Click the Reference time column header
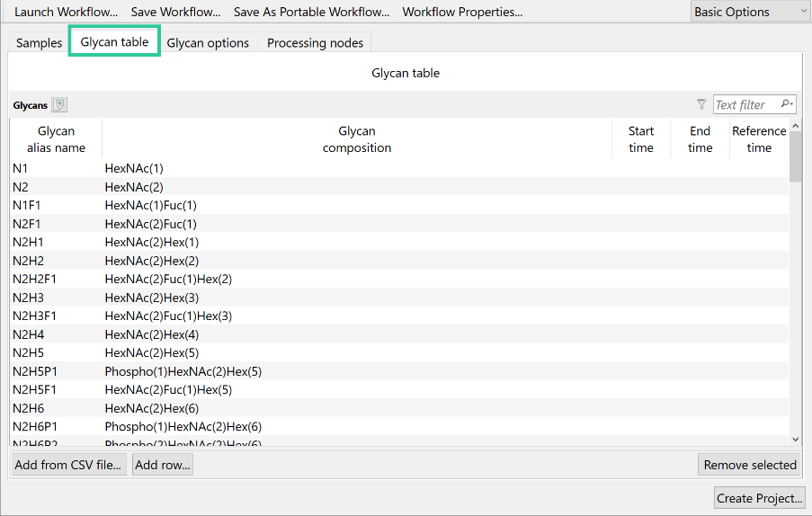 (759, 139)
